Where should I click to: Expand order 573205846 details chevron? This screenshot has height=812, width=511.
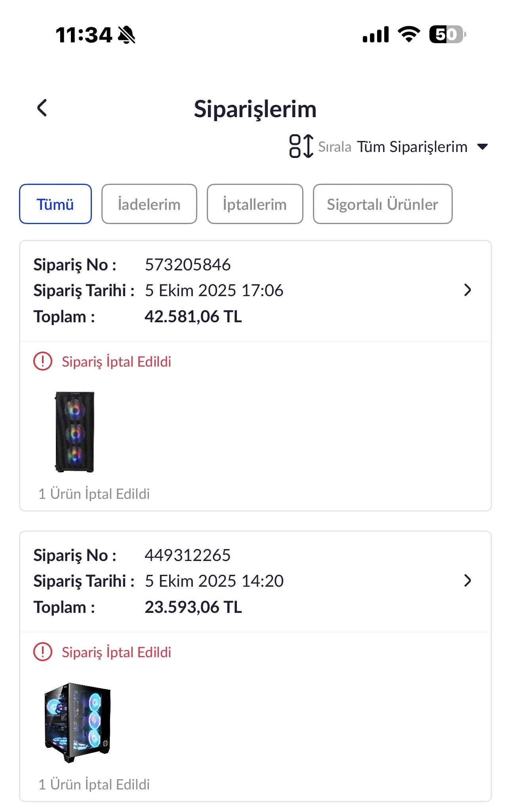coord(467,290)
